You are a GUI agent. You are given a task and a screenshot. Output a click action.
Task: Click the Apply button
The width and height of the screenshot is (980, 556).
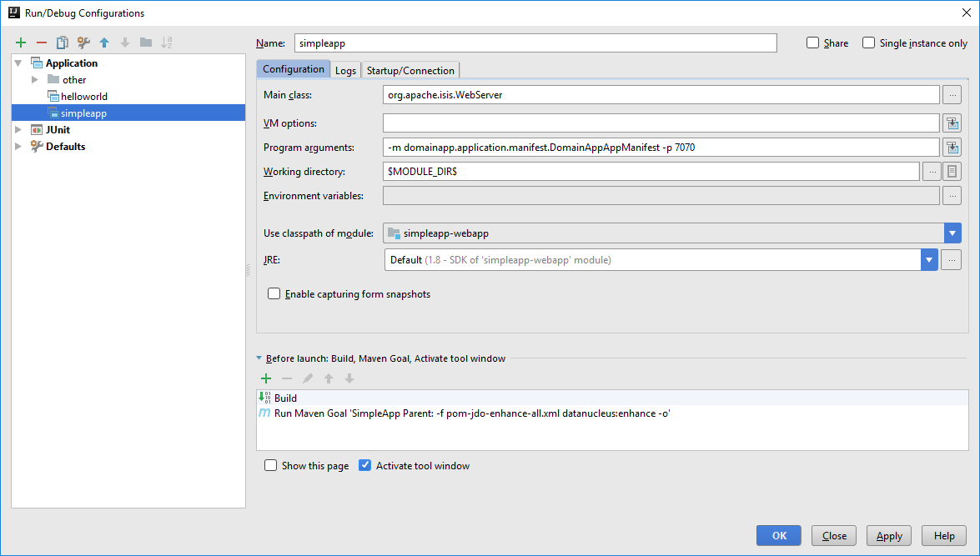[888, 536]
